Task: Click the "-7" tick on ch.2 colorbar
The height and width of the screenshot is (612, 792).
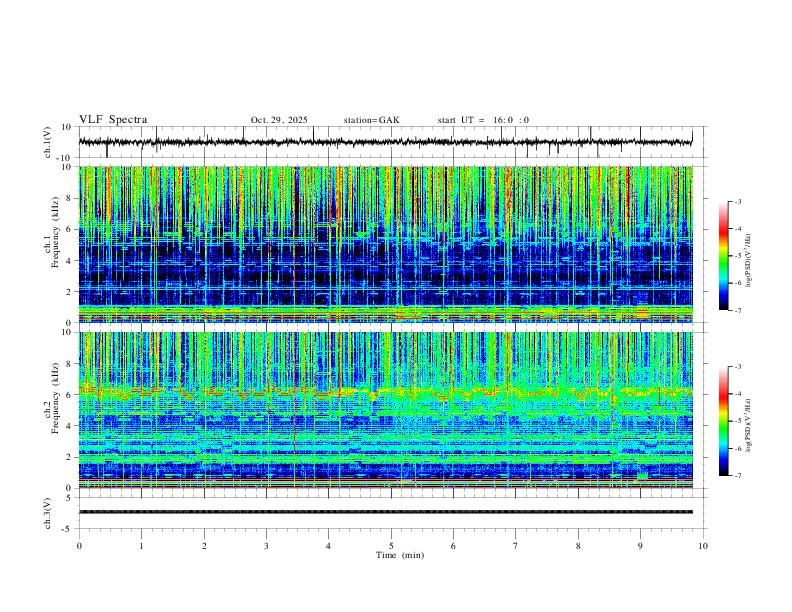Action: [737, 476]
